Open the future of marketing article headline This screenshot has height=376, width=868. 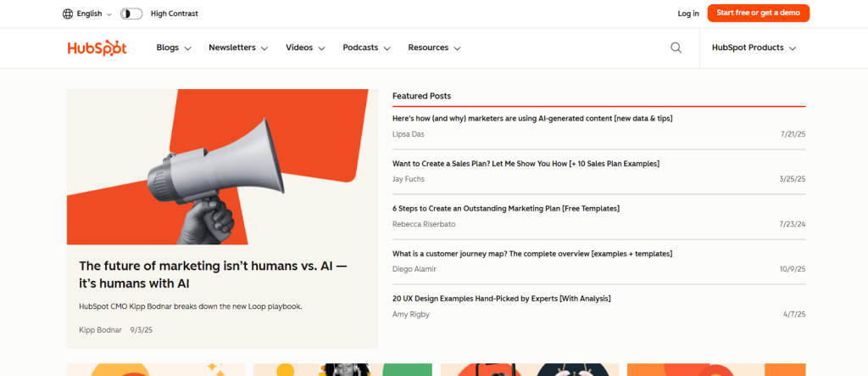[x=213, y=274]
